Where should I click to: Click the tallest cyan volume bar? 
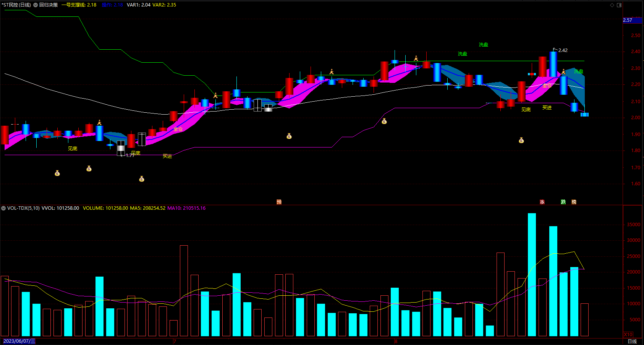pyautogui.click(x=532, y=275)
